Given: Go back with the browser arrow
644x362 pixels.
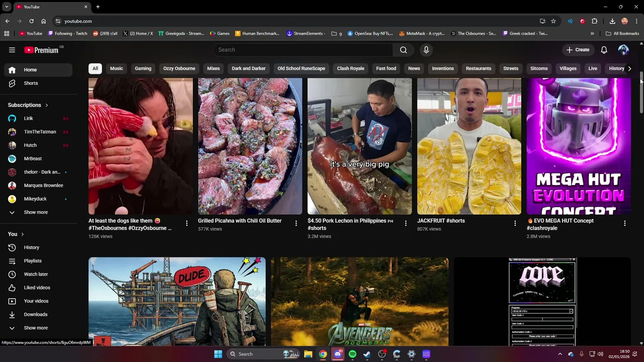Looking at the screenshot, I should pyautogui.click(x=7, y=21).
